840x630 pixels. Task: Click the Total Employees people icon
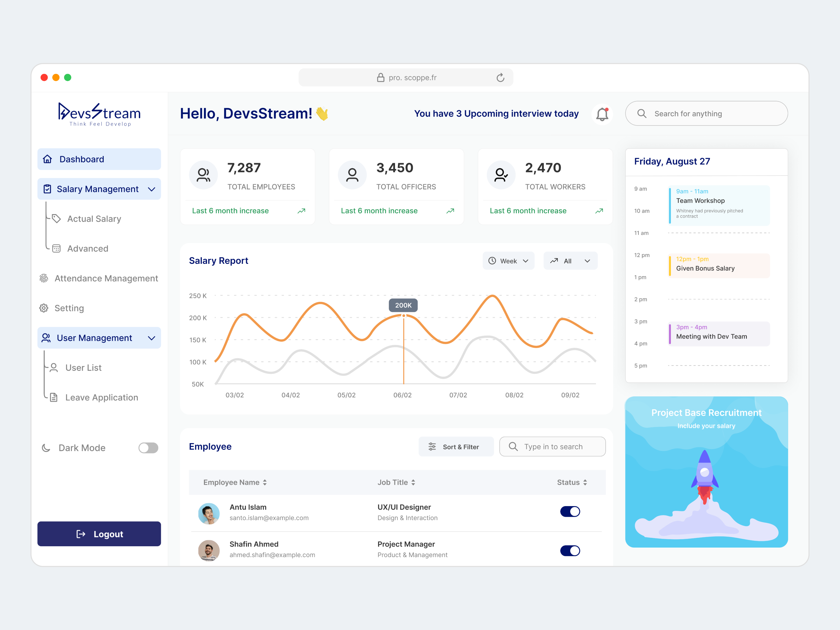pyautogui.click(x=203, y=175)
